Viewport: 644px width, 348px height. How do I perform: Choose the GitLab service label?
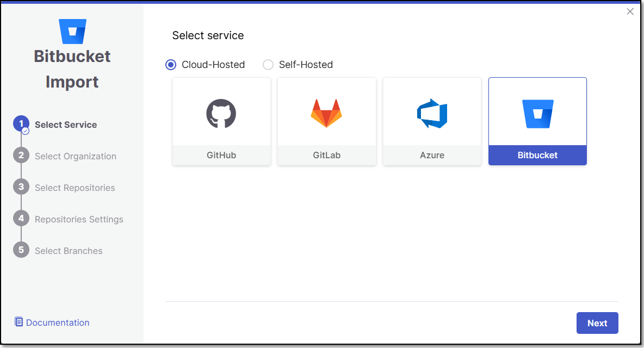[x=326, y=156]
